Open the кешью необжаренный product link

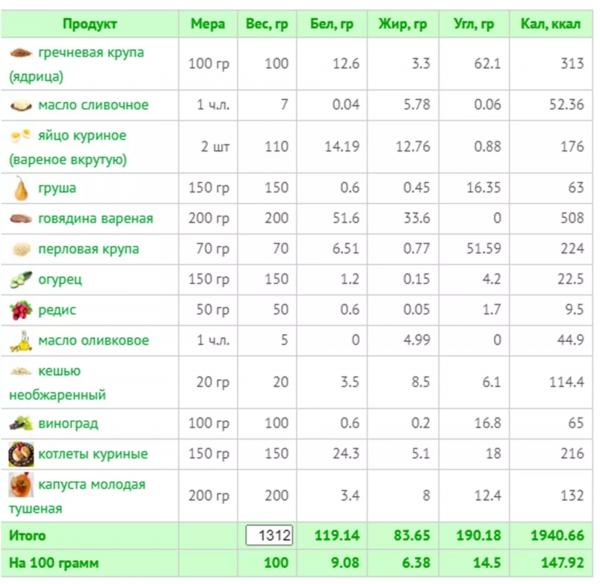[x=57, y=383]
